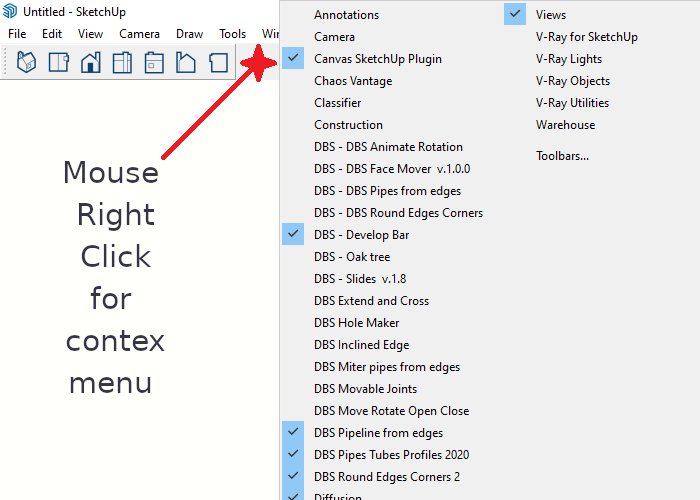Grab the Views toolbar grip handle
This screenshot has height=500, width=700.
pos(5,62)
